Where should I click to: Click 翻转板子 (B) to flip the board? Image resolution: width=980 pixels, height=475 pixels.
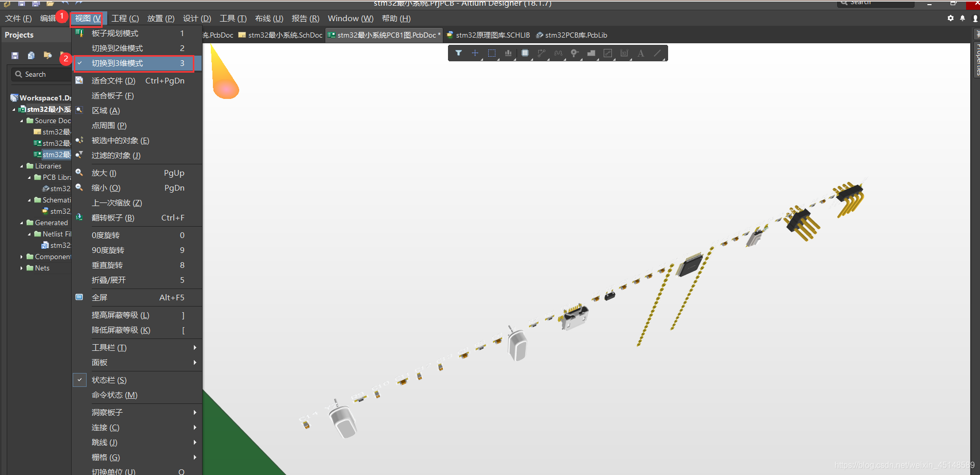[113, 218]
